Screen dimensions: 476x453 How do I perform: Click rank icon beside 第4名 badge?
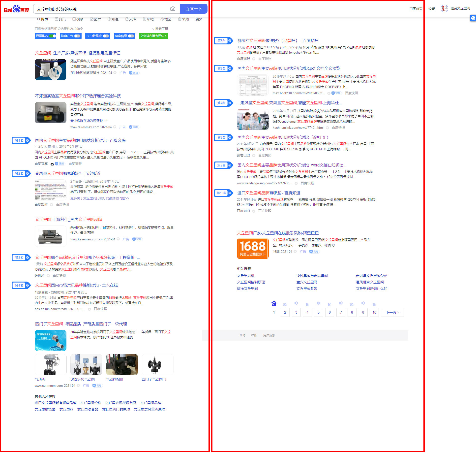pos(28,285)
